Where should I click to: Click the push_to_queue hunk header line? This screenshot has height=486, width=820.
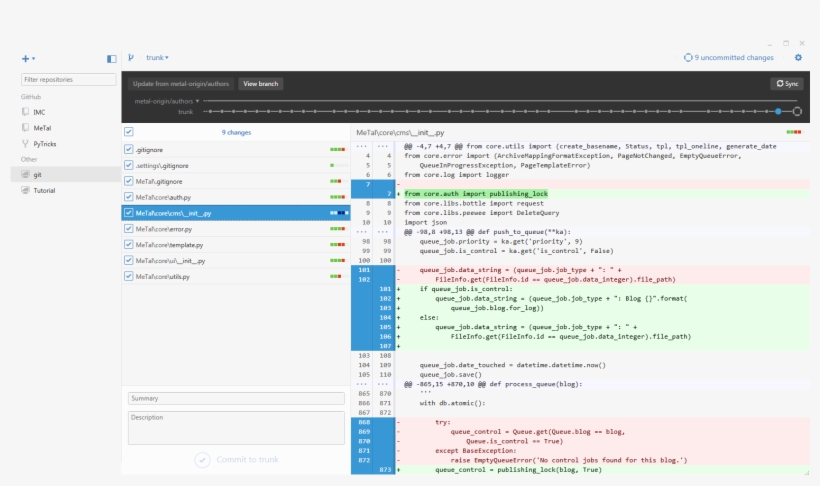coord(487,232)
